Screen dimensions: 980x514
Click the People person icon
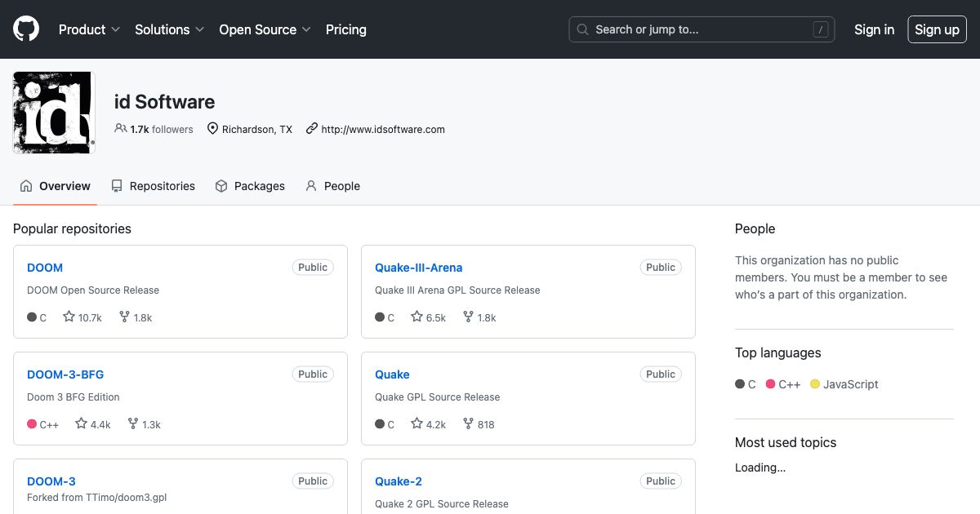pos(310,186)
